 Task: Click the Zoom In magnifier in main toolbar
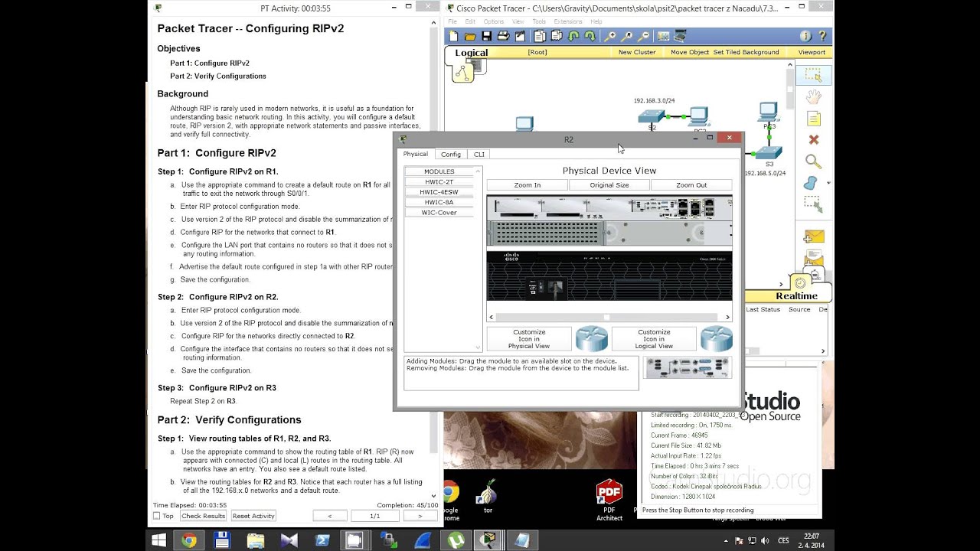[610, 36]
